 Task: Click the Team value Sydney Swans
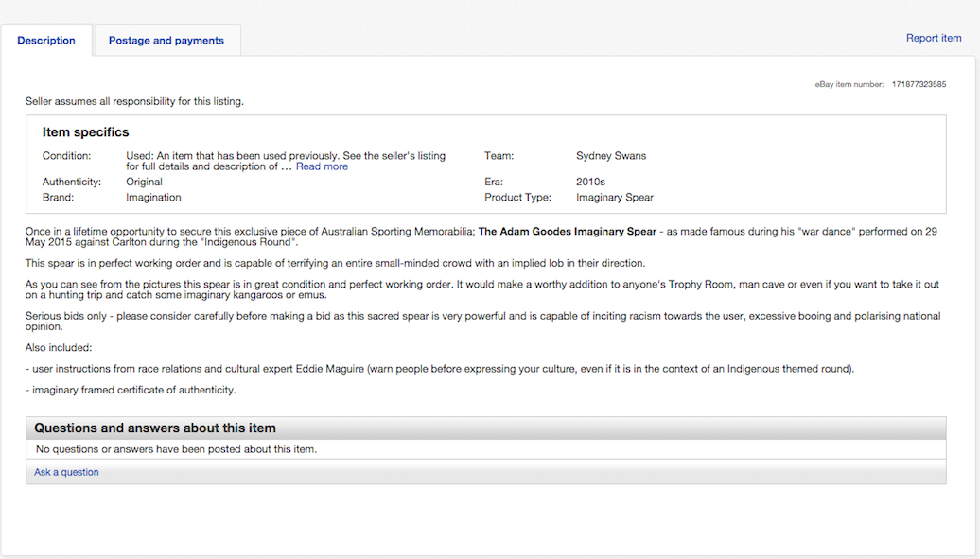coord(611,156)
